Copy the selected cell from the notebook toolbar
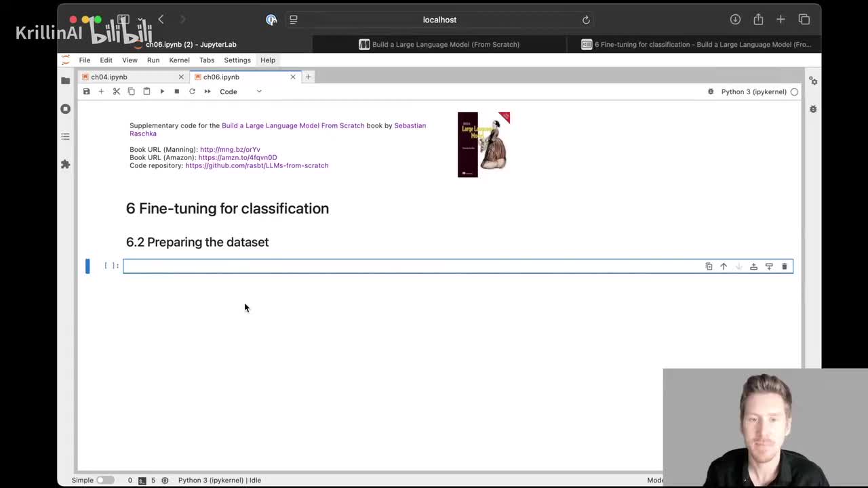The width and height of the screenshot is (868, 488). (132, 91)
